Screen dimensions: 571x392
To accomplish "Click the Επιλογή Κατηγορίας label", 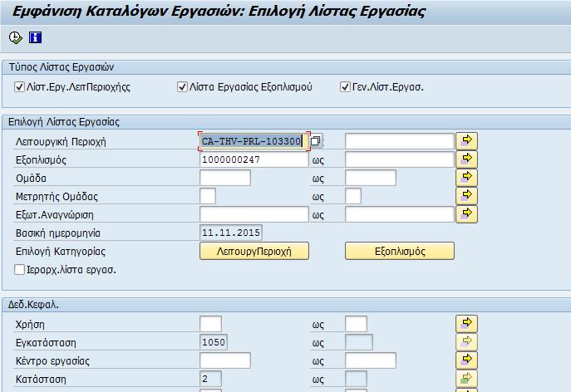I will tap(61, 252).
